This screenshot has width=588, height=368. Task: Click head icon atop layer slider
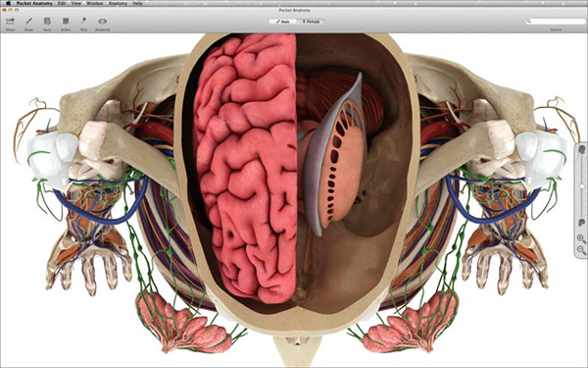coord(581,150)
